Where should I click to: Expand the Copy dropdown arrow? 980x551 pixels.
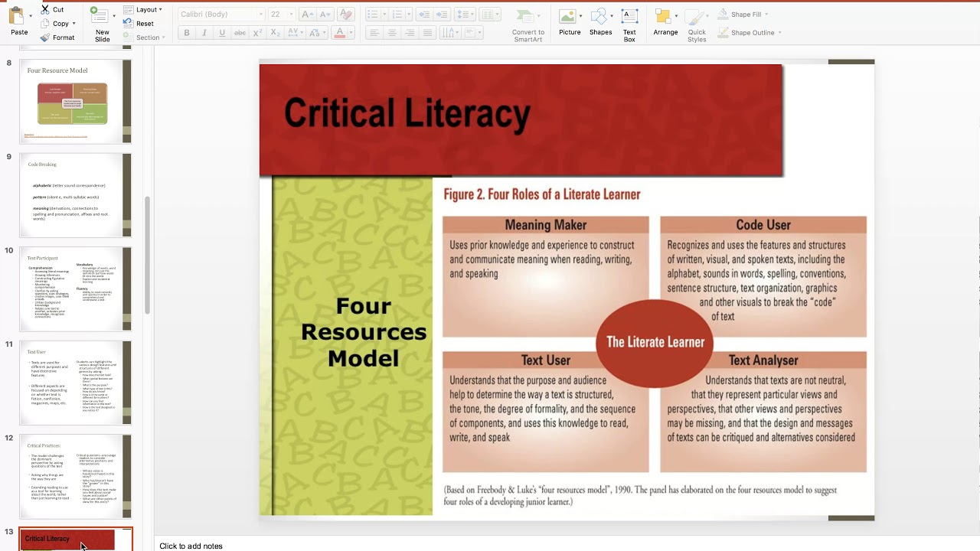click(x=74, y=24)
